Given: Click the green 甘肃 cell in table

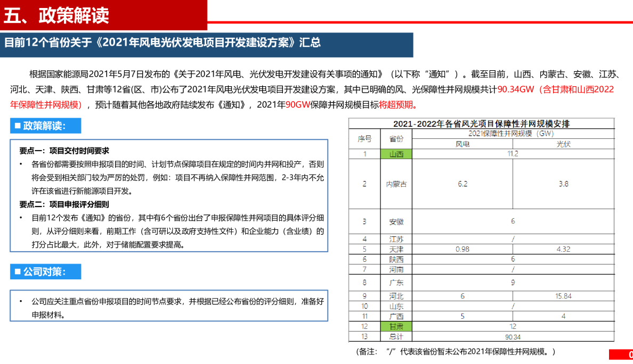Looking at the screenshot, I should click(396, 326).
